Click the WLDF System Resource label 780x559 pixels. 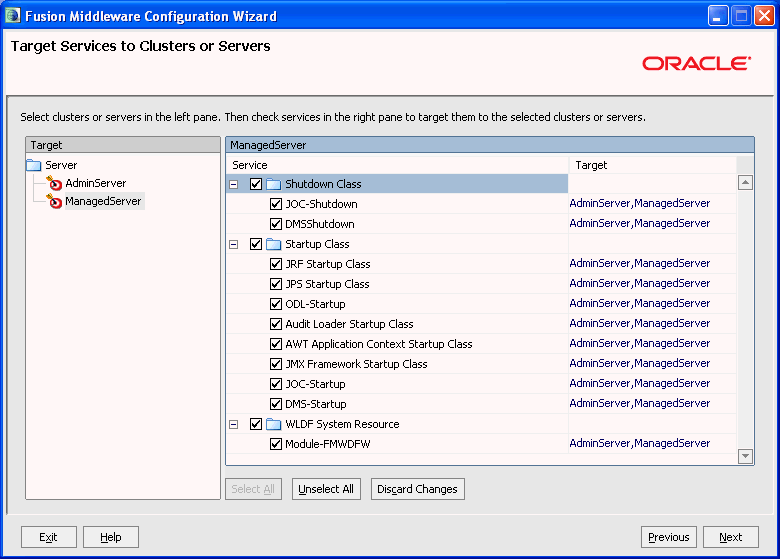coord(342,424)
